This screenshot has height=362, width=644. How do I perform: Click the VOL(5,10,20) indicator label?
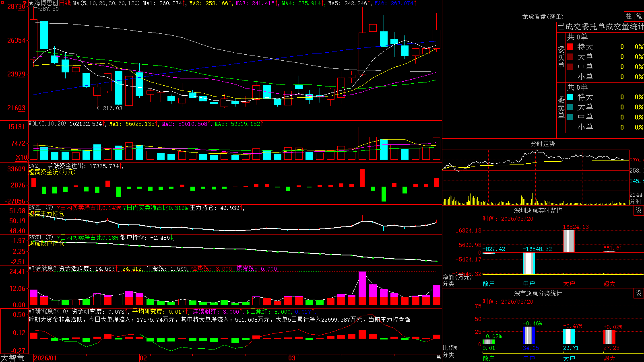click(47, 124)
